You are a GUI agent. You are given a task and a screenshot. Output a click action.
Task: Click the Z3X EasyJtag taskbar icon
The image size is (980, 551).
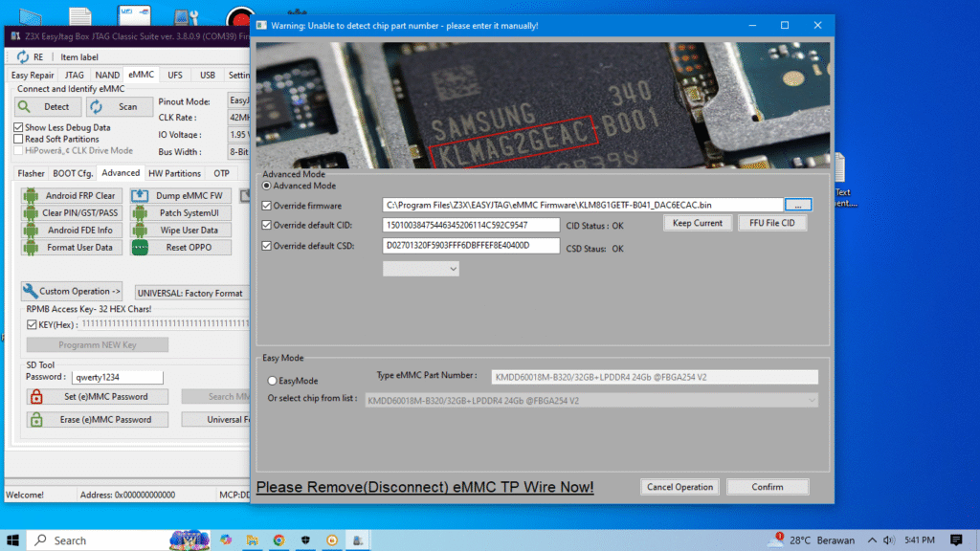(x=358, y=540)
